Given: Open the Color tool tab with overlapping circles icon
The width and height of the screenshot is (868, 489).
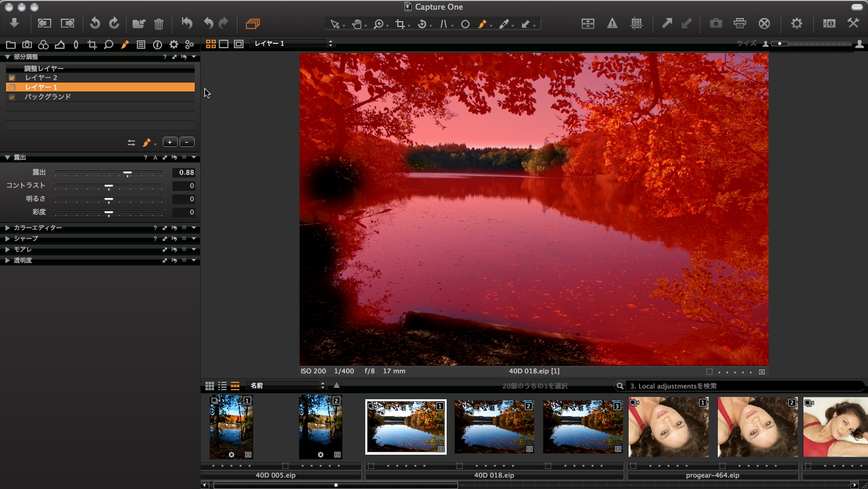Looking at the screenshot, I should click(43, 44).
